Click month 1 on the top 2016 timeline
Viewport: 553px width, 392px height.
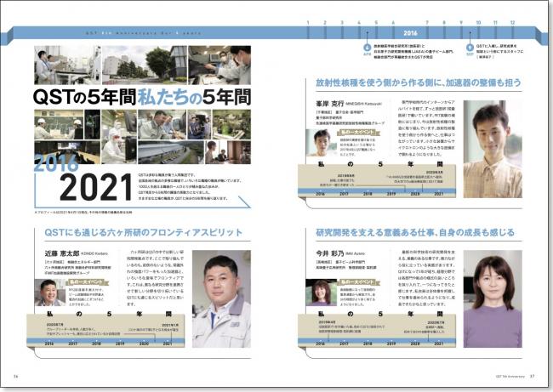(308, 23)
